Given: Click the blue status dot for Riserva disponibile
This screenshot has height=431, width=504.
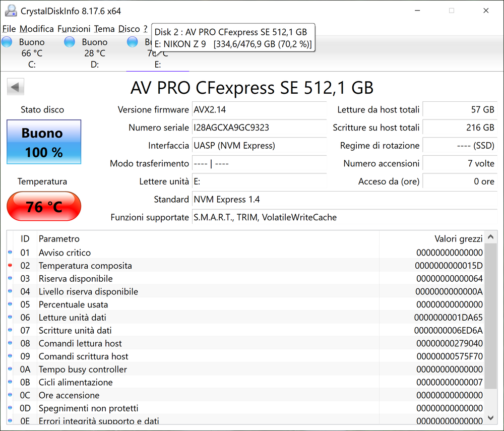Looking at the screenshot, I should click(10, 278).
